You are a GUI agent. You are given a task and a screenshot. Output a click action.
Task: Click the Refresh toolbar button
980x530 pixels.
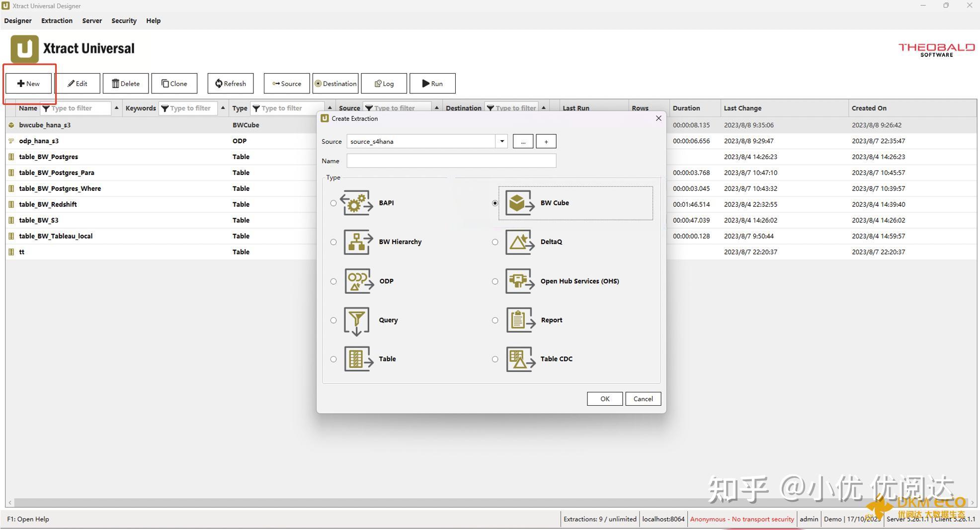click(230, 83)
